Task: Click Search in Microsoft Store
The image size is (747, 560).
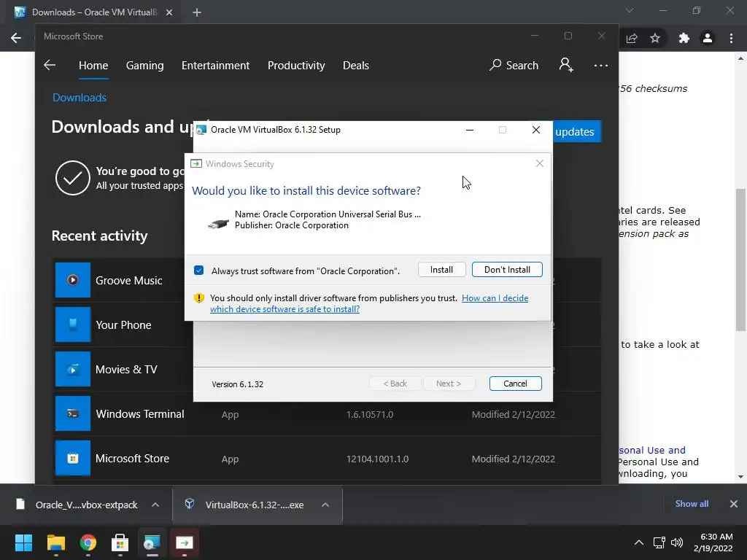Action: click(514, 65)
